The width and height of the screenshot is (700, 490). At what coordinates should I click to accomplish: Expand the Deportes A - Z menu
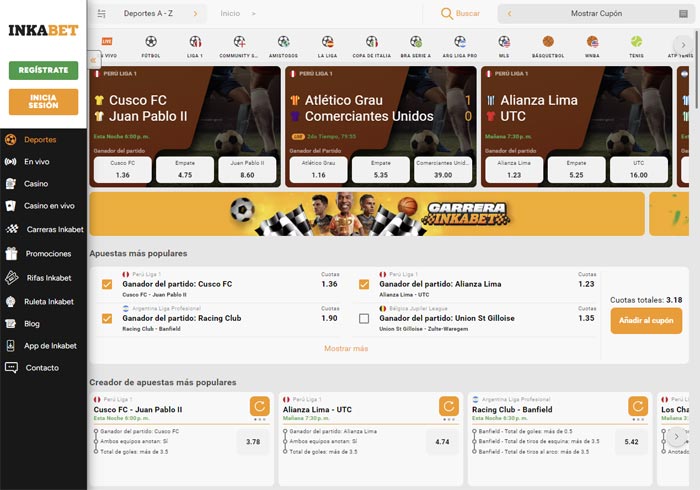point(161,14)
